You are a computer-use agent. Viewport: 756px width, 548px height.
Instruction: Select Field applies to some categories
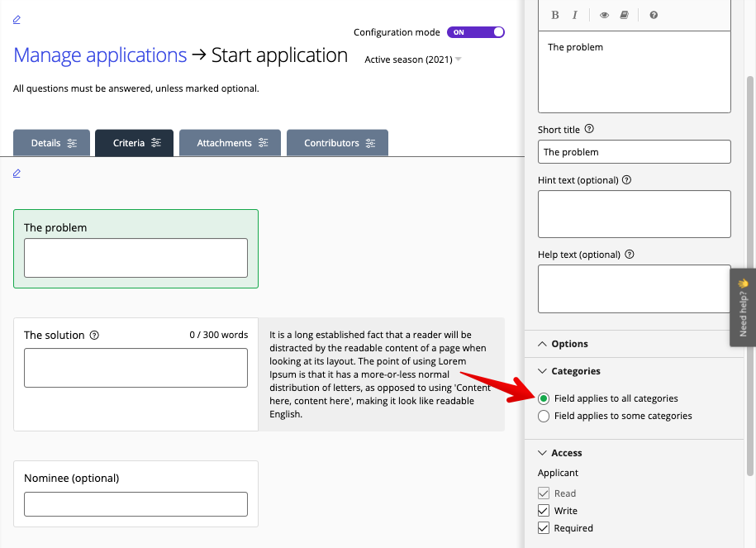[544, 416]
